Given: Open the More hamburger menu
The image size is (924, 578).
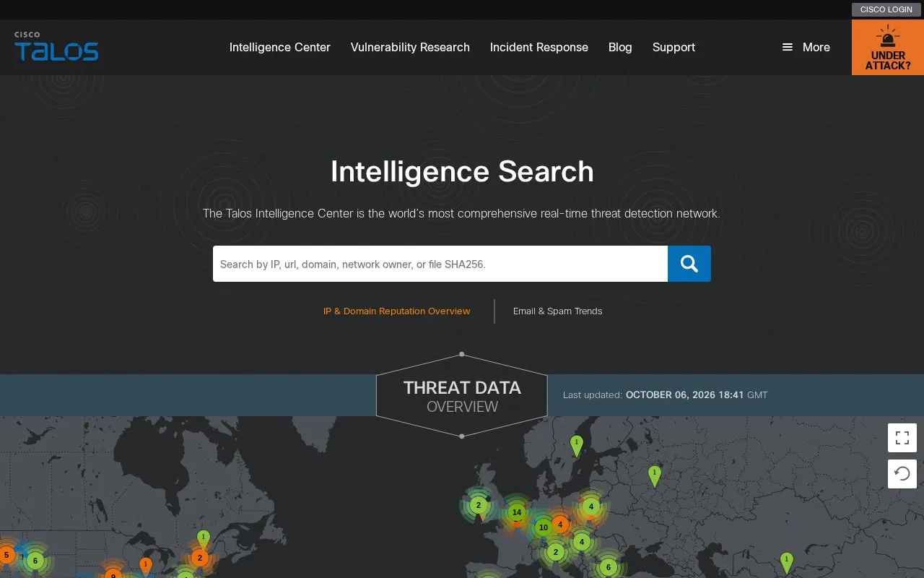Looking at the screenshot, I should pyautogui.click(x=806, y=47).
